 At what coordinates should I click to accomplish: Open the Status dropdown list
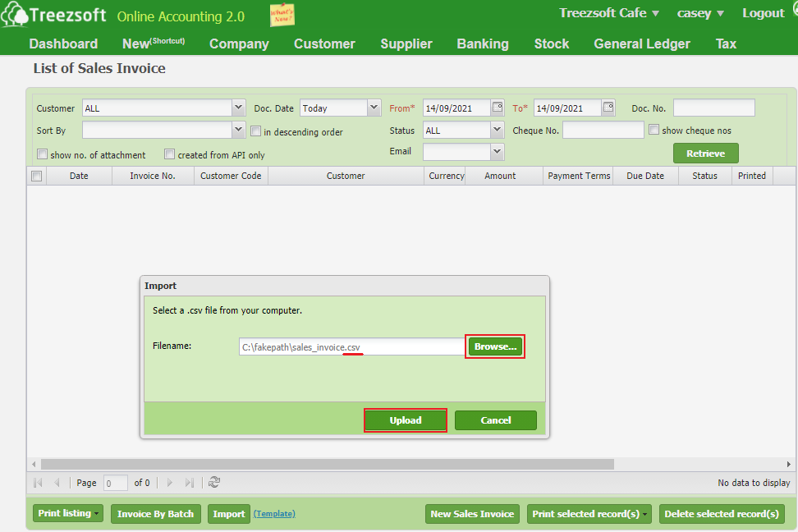(497, 130)
